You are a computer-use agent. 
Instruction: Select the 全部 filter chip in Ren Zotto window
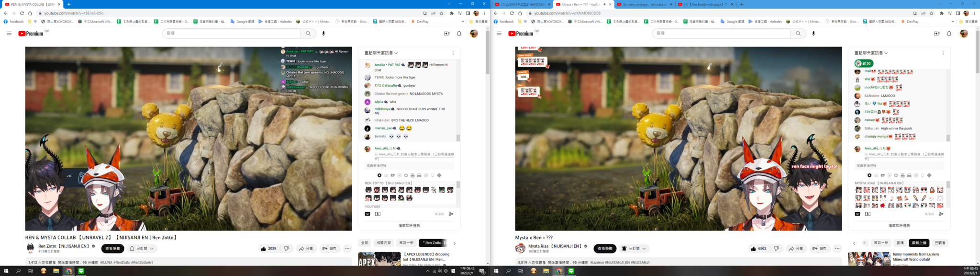(365, 243)
